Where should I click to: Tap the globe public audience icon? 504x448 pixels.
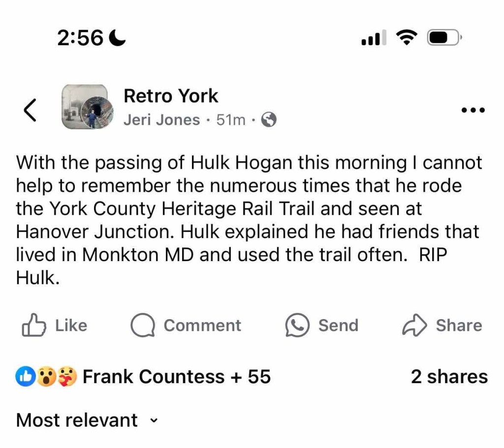(x=268, y=120)
